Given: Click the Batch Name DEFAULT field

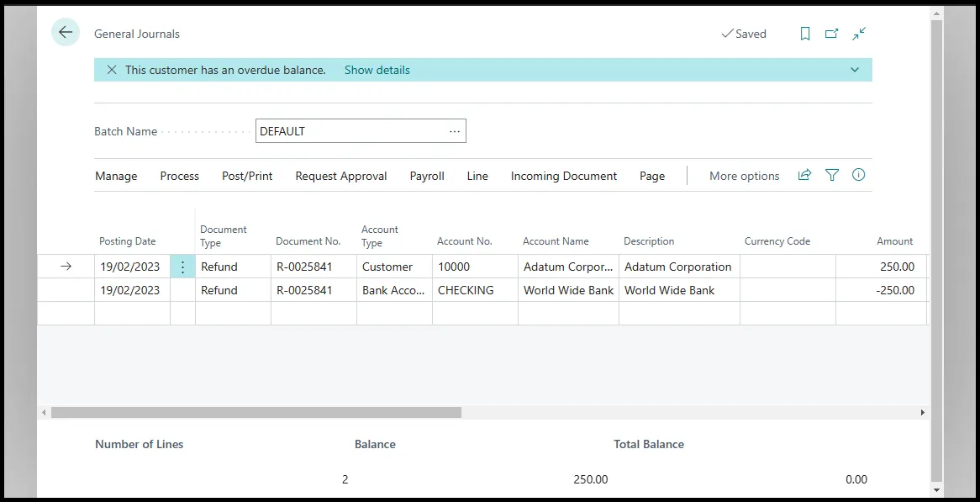Looking at the screenshot, I should tap(361, 131).
